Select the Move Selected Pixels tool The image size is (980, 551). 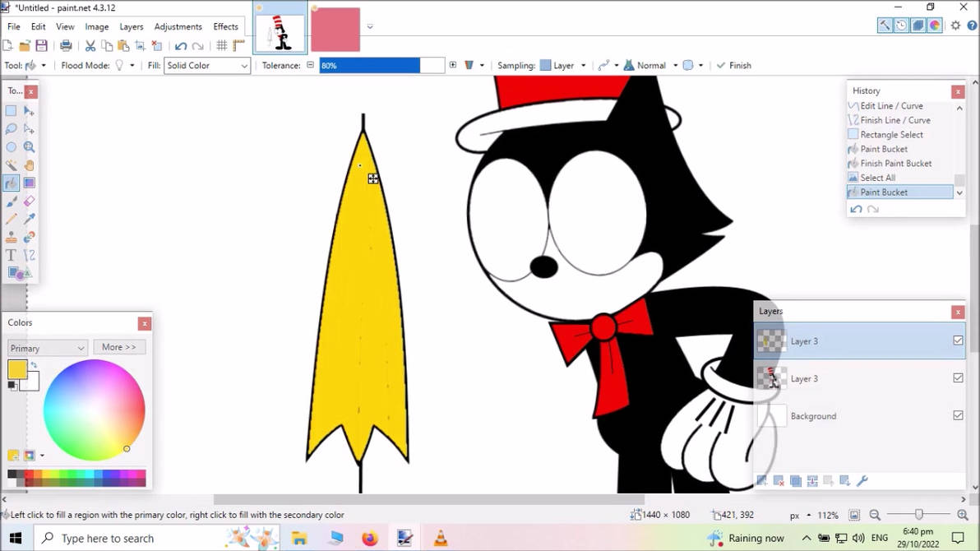tap(29, 111)
